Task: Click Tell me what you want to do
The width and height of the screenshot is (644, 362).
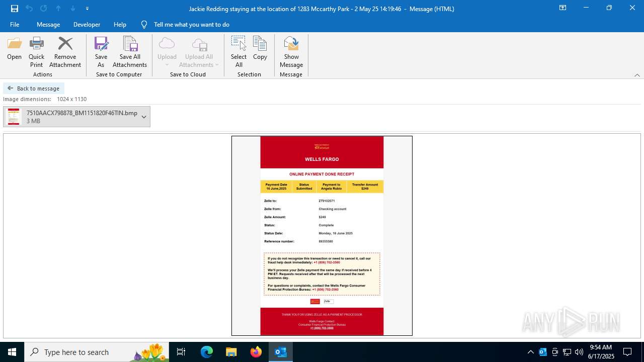Action: coord(192,25)
